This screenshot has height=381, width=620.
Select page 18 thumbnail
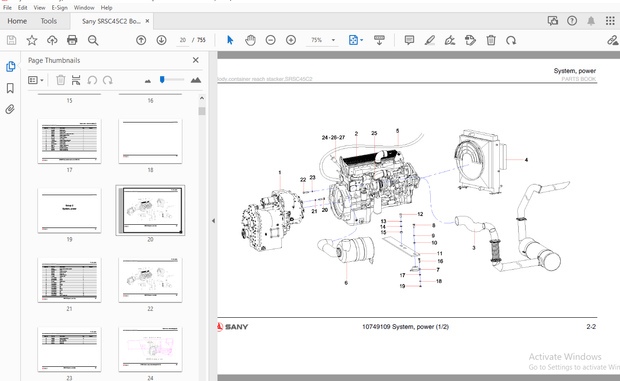point(150,141)
